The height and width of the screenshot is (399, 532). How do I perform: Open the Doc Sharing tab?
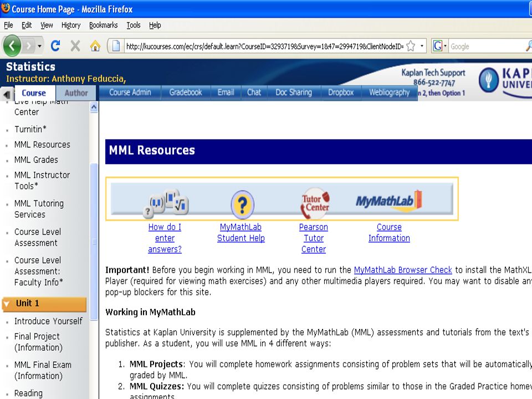pyautogui.click(x=294, y=93)
